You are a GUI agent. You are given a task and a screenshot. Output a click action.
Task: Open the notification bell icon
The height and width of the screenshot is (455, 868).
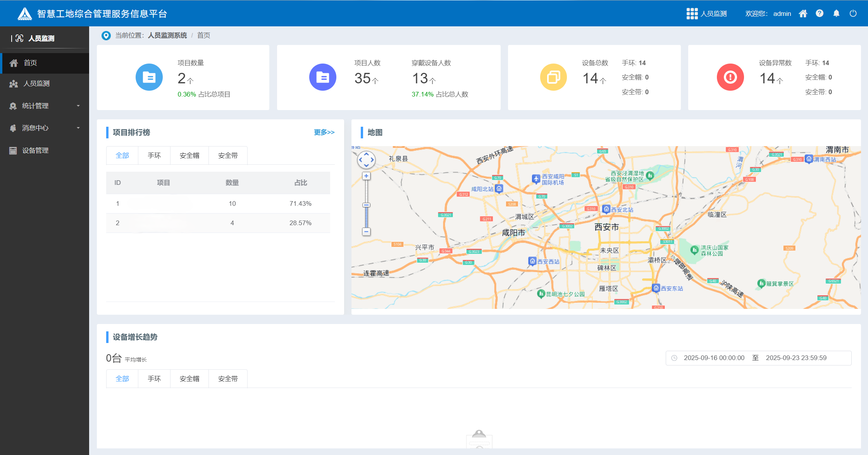pos(836,14)
